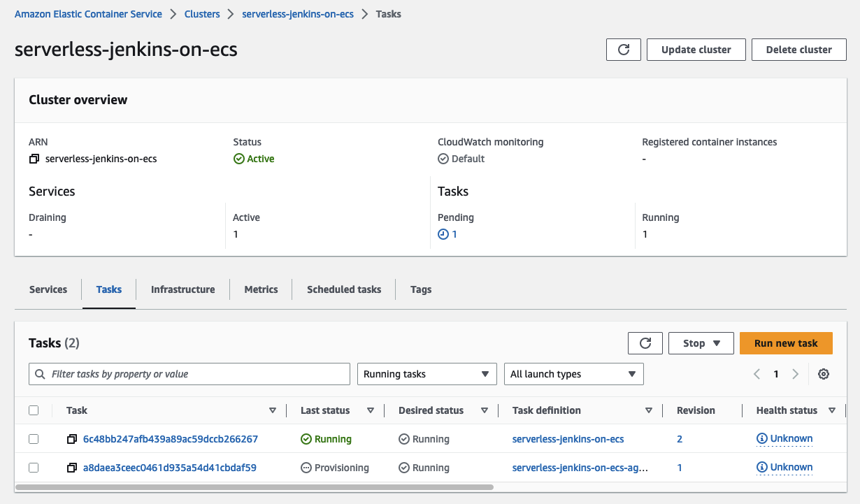The height and width of the screenshot is (504, 860).
Task: Toggle select-all tasks checkbox
Action: [34, 411]
